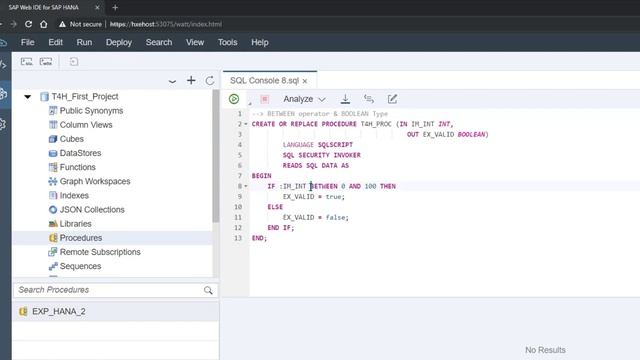The height and width of the screenshot is (360, 640).
Task: Select Sequences in the catalog tree
Action: pyautogui.click(x=80, y=266)
